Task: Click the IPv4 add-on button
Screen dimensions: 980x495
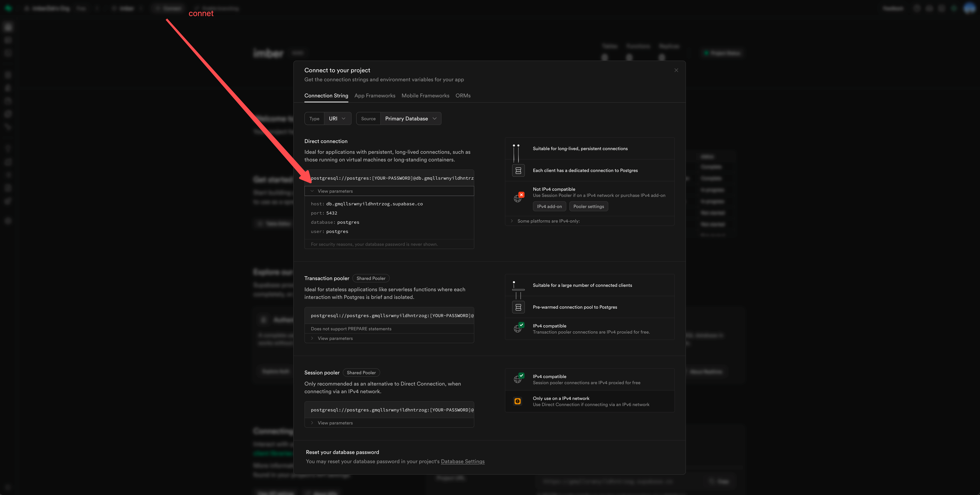Action: [549, 207]
